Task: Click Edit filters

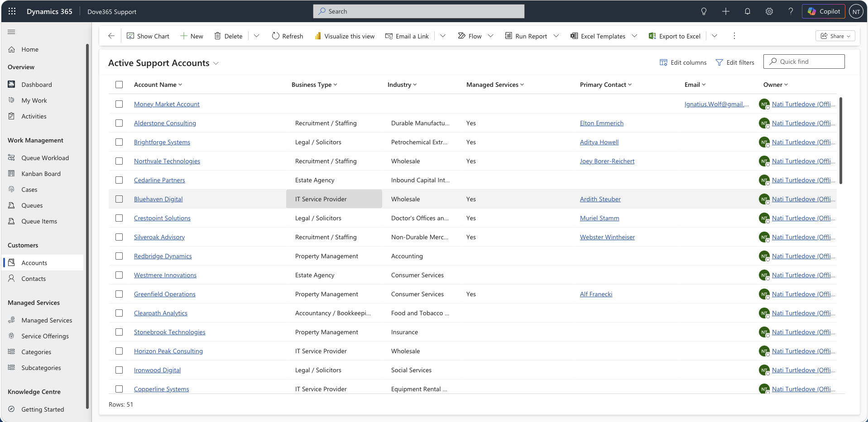Action: [x=735, y=62]
